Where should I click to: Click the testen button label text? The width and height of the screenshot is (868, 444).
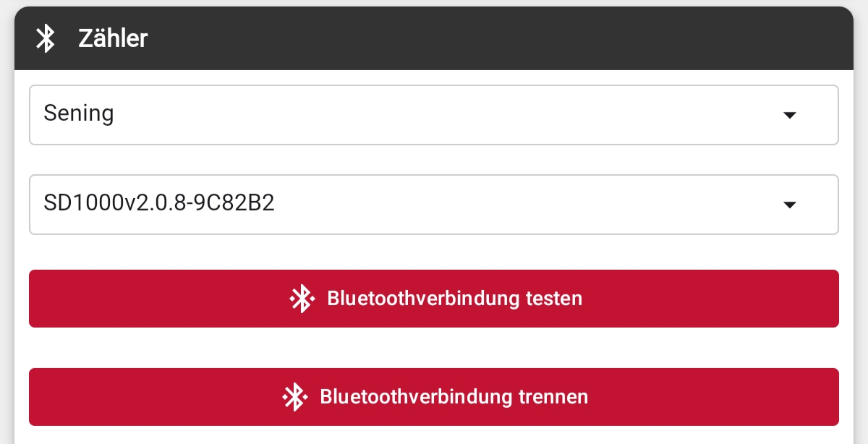tap(454, 298)
